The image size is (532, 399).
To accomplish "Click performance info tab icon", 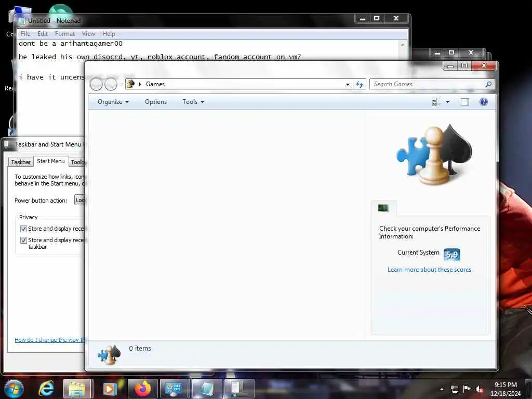I will [383, 208].
